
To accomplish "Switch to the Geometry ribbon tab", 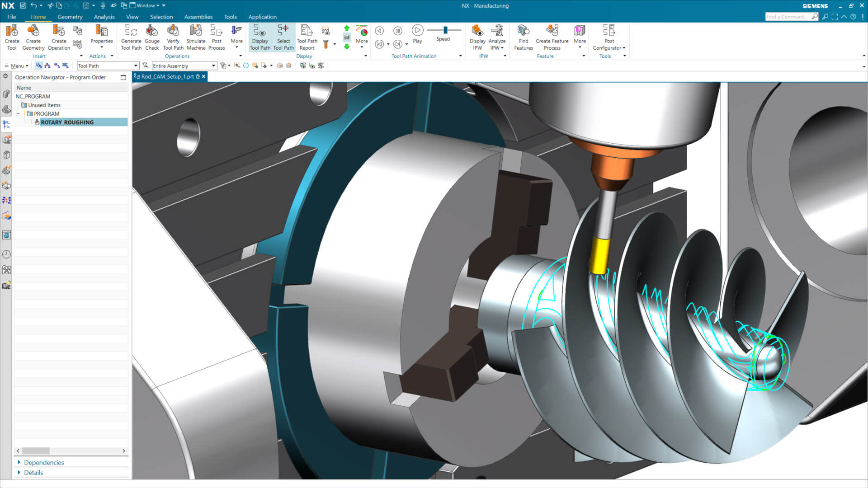I will [70, 17].
